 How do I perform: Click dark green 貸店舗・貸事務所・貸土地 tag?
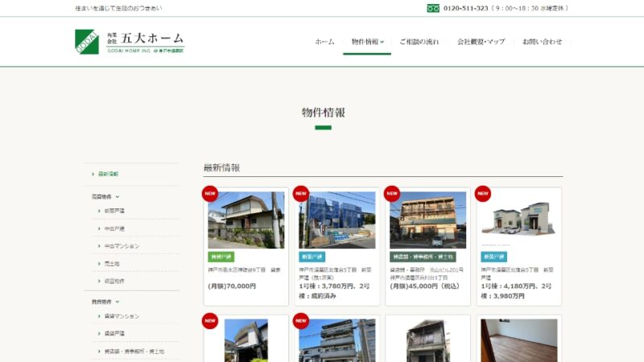click(423, 257)
